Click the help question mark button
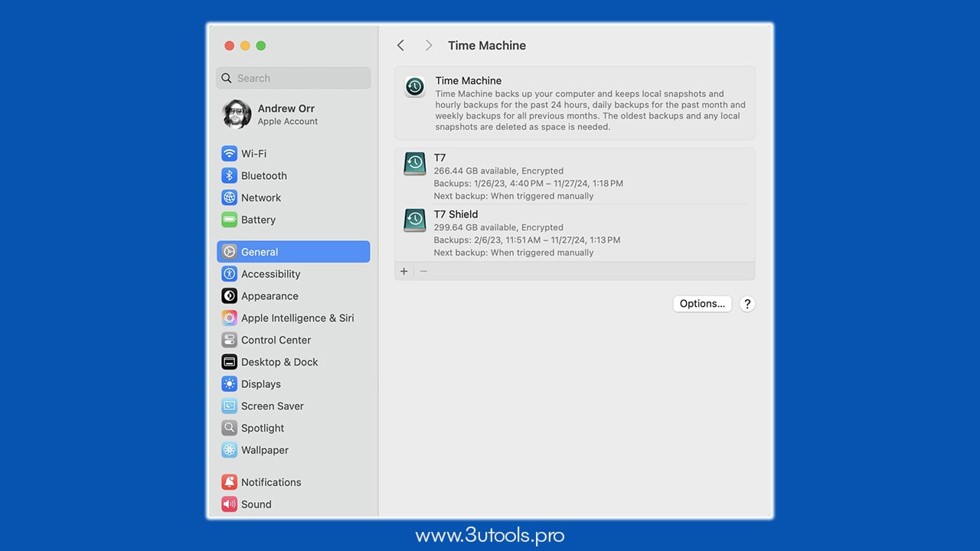The height and width of the screenshot is (551, 980). (747, 304)
